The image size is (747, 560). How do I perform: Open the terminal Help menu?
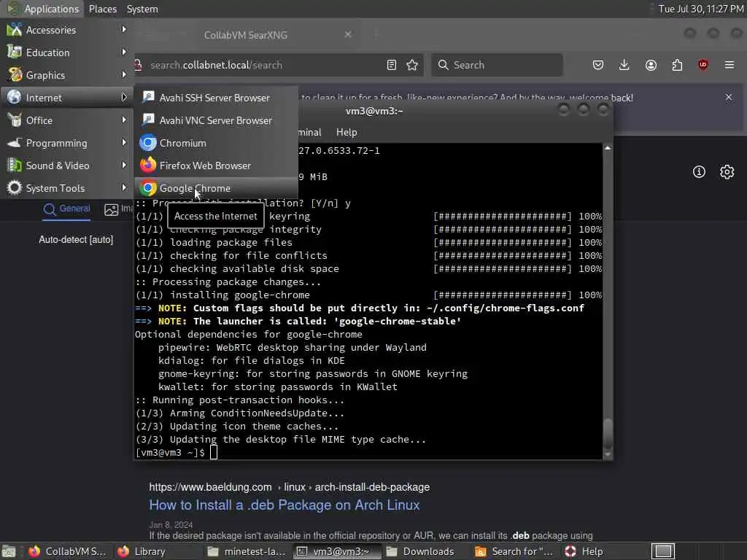[x=347, y=133]
